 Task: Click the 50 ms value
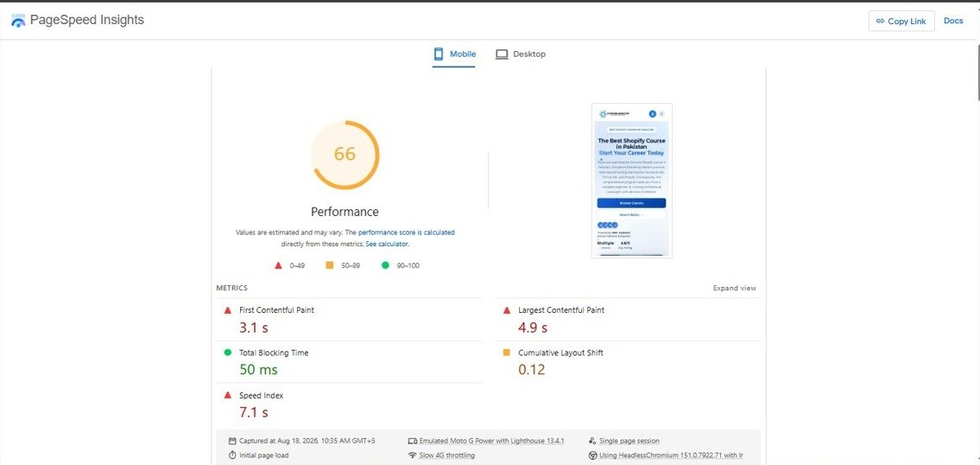click(258, 370)
